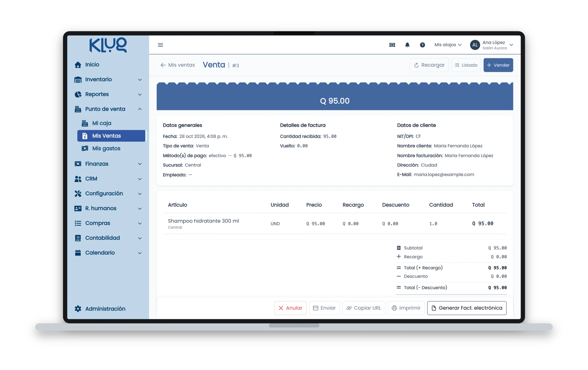Viewport: 588px width, 370px height.
Task: Open the cash register icon in top bar
Action: [x=392, y=45]
